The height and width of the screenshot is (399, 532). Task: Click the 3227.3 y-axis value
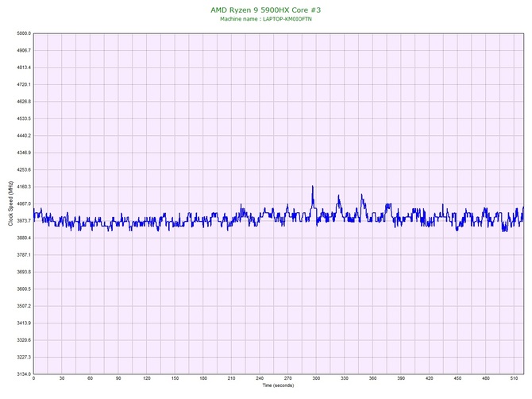24,357
